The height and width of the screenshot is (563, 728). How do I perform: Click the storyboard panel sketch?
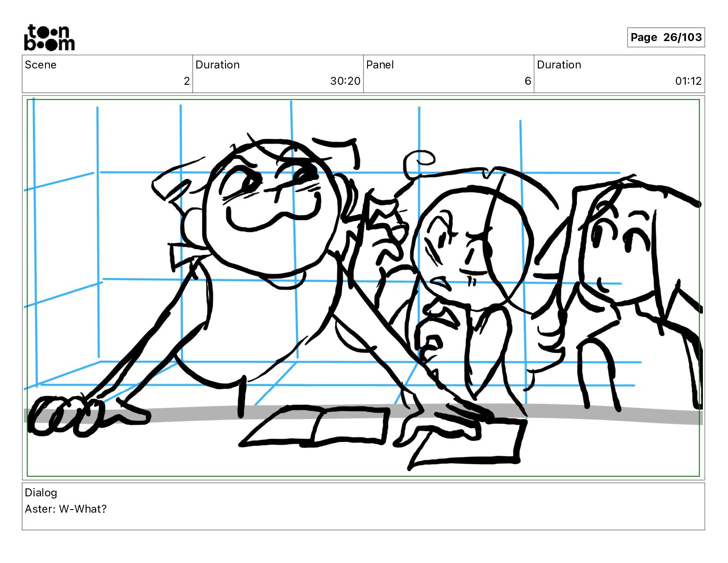point(363,288)
